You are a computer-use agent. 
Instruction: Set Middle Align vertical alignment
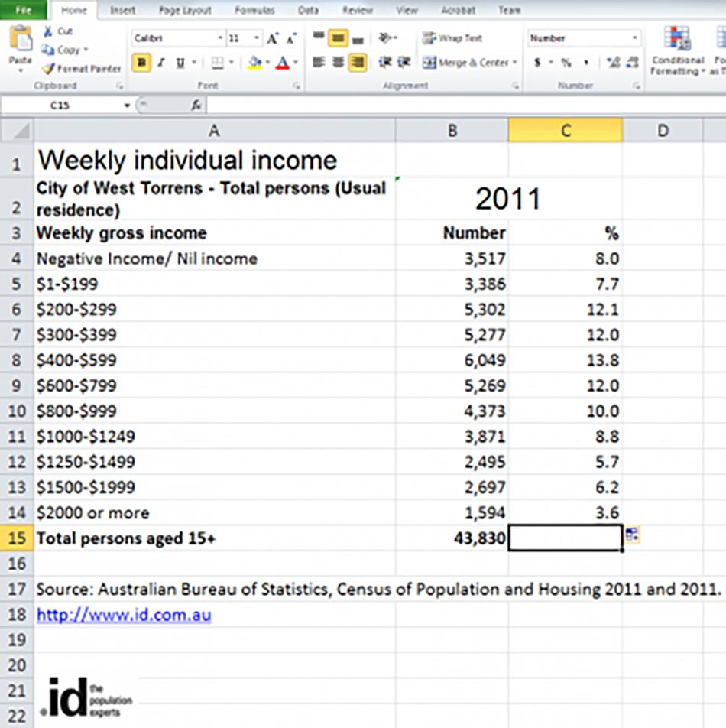(x=338, y=38)
